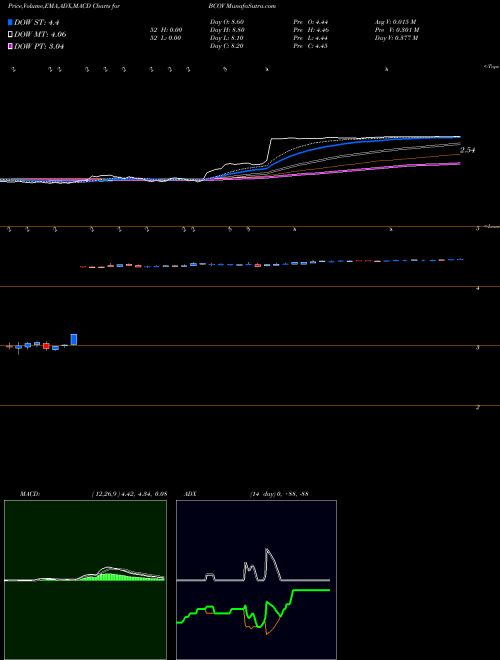
Task: Click the ADX parameters '(14 day) 0, +88, -88'
Action: [279, 494]
